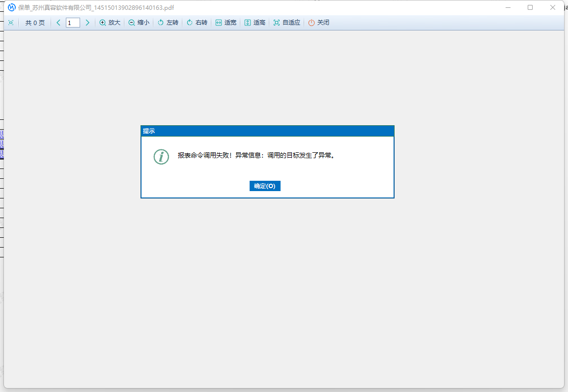Click the full-screen icon at toolbar start
568x392 pixels.
point(11,23)
